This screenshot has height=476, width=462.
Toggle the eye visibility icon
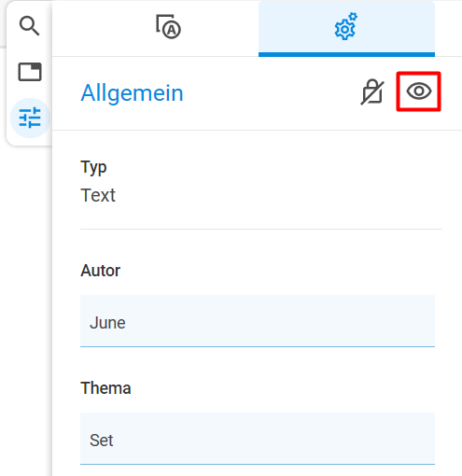click(419, 91)
